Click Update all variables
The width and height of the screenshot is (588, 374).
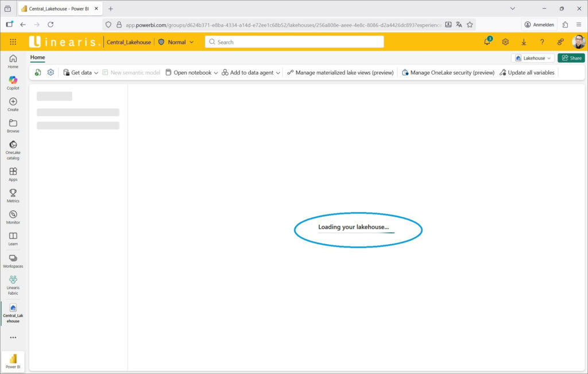(527, 73)
